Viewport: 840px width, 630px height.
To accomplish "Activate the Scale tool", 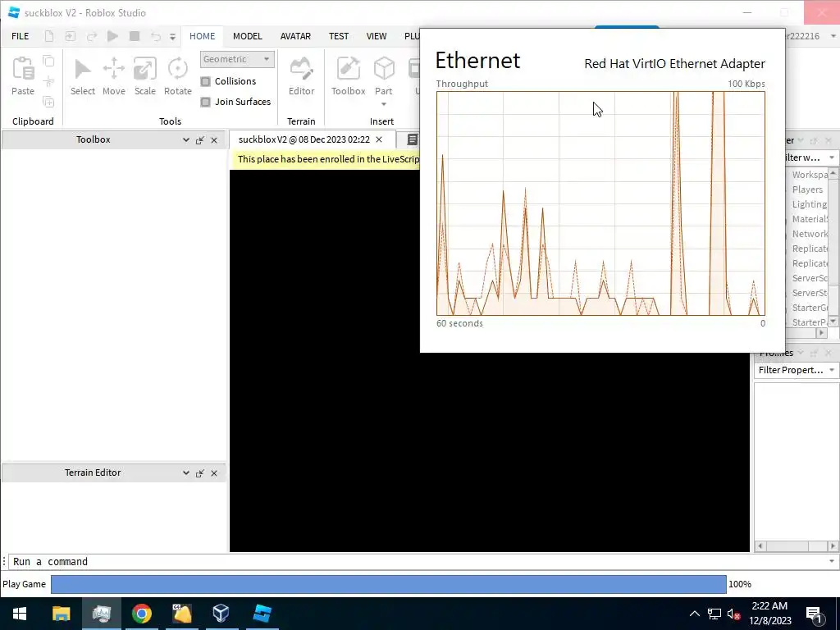I will tap(145, 75).
